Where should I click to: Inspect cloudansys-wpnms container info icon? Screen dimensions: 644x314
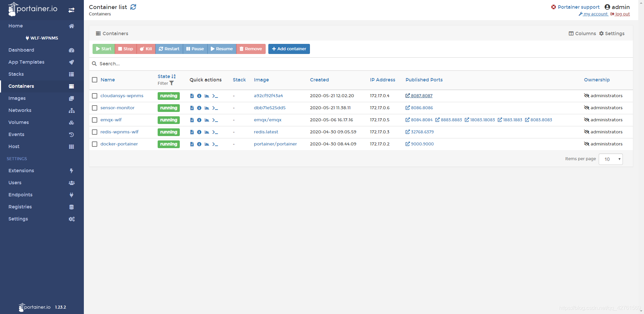tap(199, 96)
